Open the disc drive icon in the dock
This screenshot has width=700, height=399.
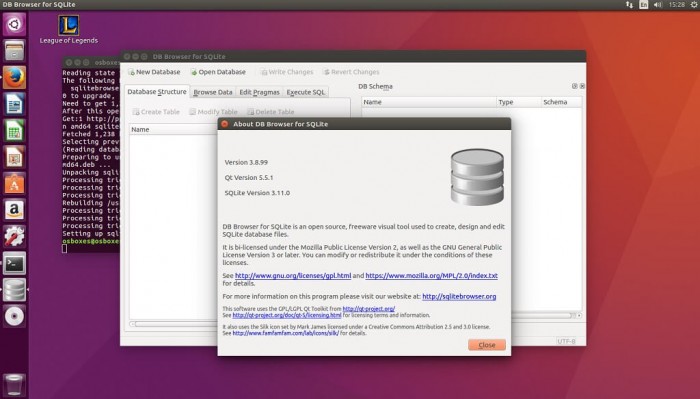14,316
